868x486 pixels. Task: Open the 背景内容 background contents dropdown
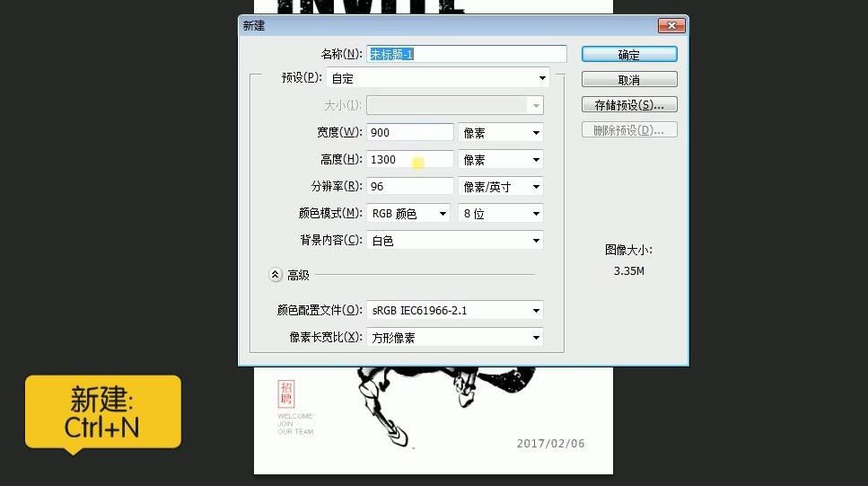pos(455,241)
